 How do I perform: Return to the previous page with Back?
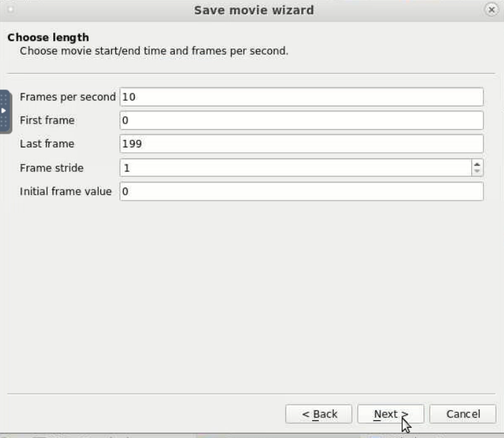[x=318, y=414]
